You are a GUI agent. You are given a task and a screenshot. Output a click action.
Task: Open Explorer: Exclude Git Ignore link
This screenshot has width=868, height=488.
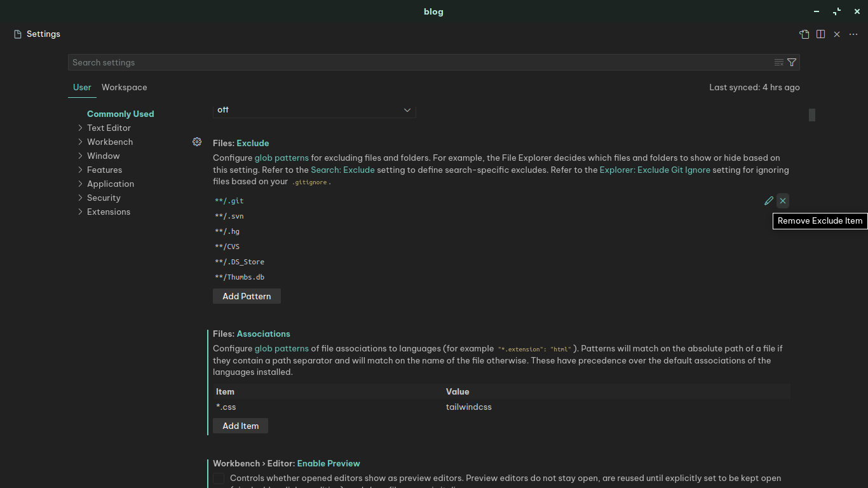[655, 170]
